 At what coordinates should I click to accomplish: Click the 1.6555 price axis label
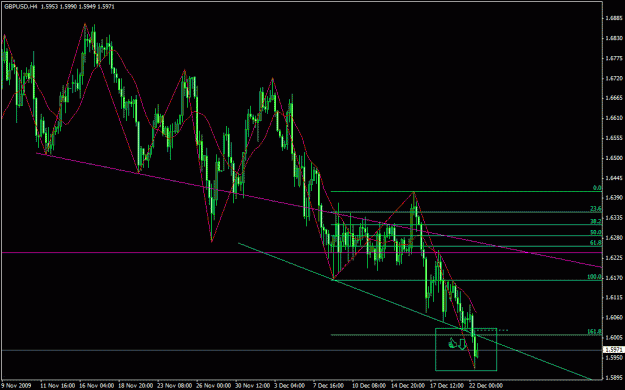coord(614,138)
